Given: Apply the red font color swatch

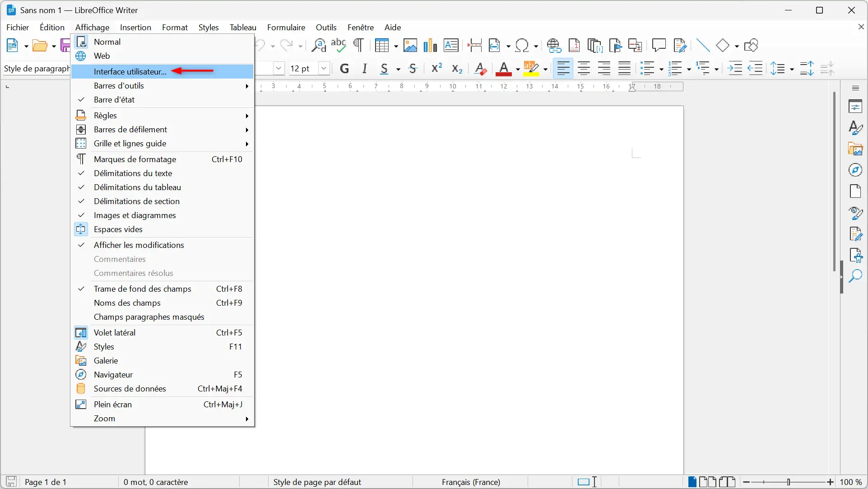Looking at the screenshot, I should (504, 69).
